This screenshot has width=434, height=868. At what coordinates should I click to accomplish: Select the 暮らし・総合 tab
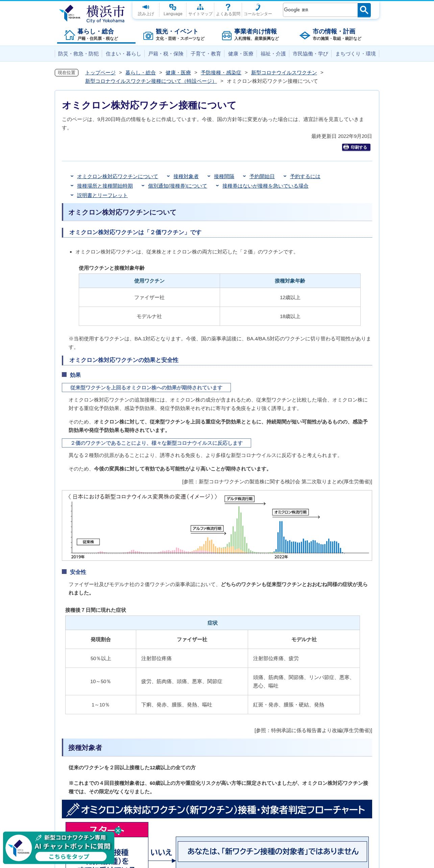96,35
